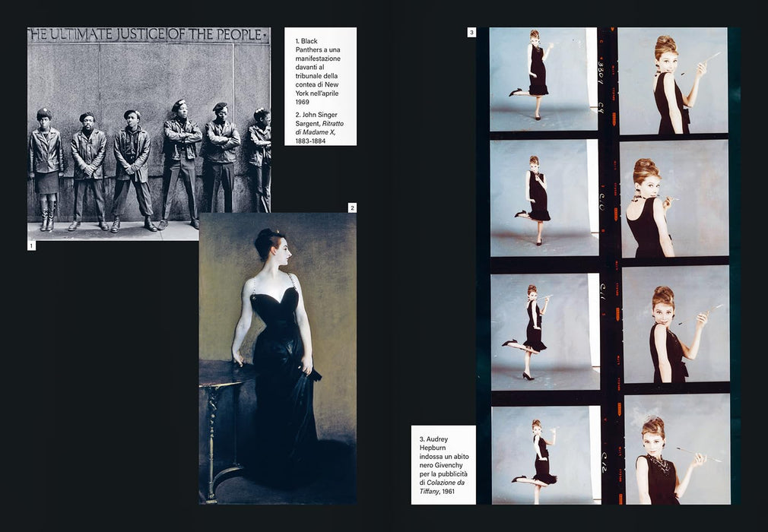The height and width of the screenshot is (532, 768).
Task: Click the number 3 label beside contact sheet
Action: [x=471, y=33]
